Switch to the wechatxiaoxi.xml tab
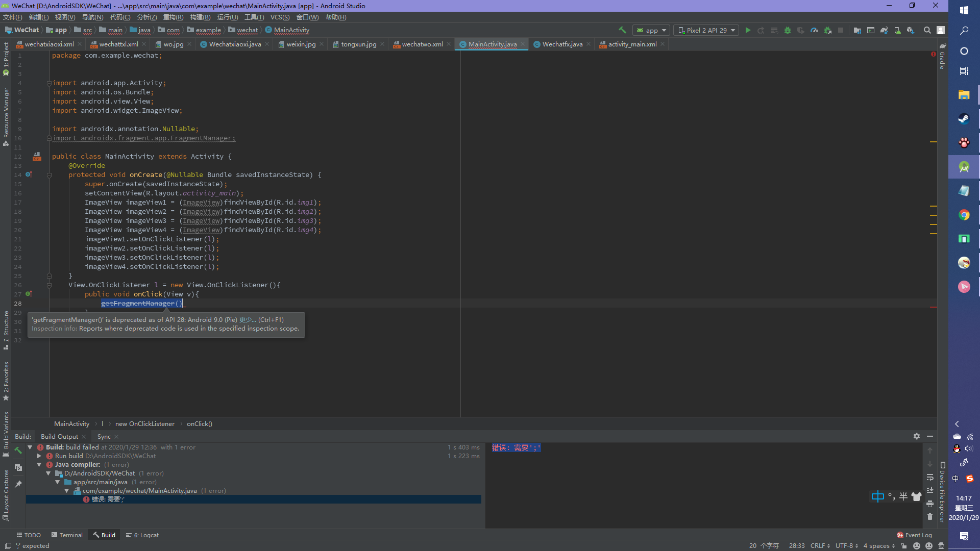980x551 pixels. coord(49,44)
